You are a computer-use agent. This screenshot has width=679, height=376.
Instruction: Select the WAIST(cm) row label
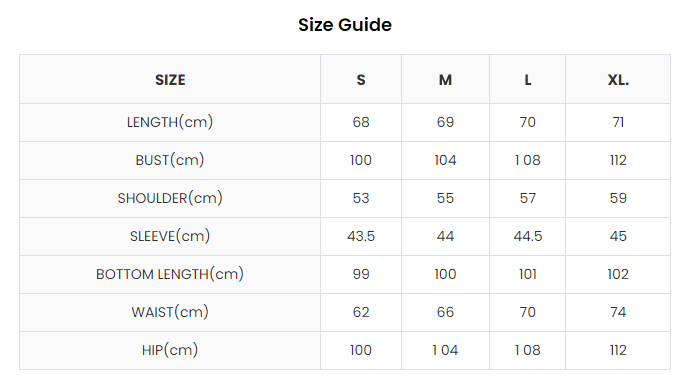pyautogui.click(x=170, y=312)
